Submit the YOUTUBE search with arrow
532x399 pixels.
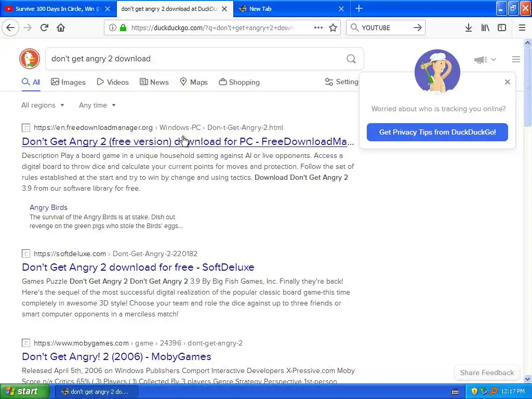pyautogui.click(x=418, y=28)
